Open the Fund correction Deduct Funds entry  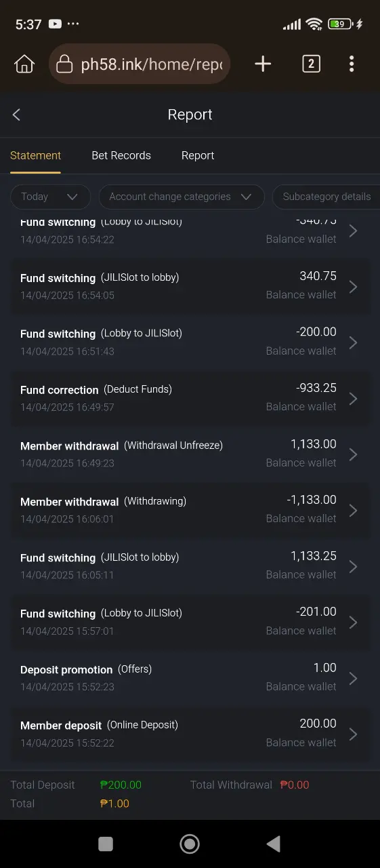190,398
